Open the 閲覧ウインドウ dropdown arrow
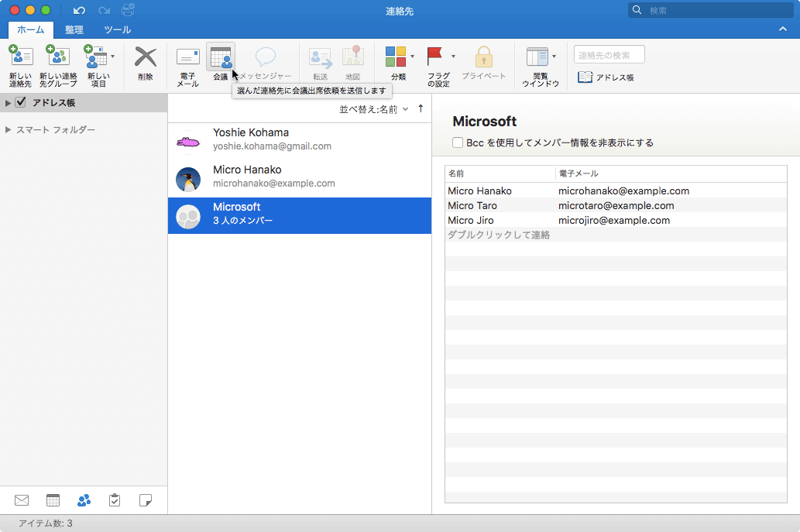Viewport: 800px width, 532px height. pos(554,57)
